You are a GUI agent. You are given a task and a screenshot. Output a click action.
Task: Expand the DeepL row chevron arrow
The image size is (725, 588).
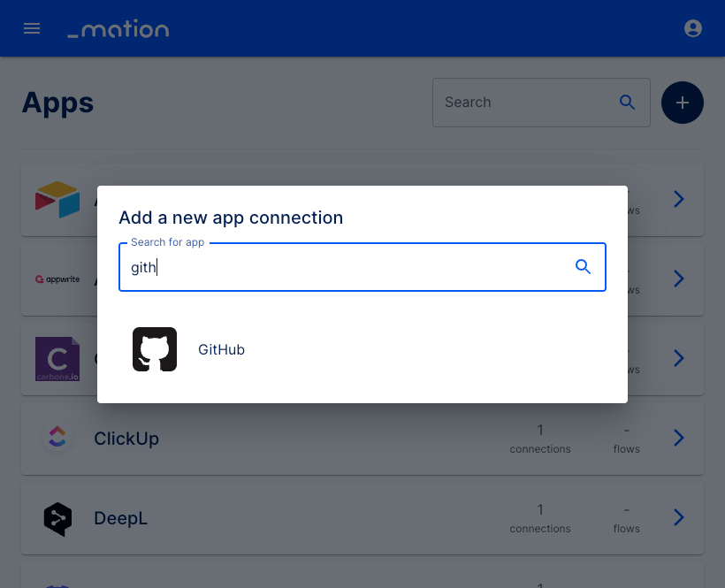tap(678, 517)
